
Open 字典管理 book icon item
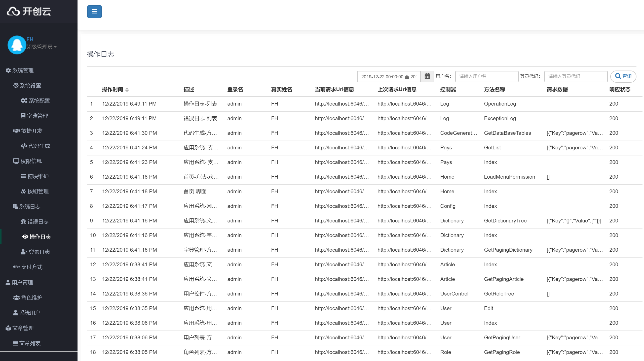(x=34, y=116)
